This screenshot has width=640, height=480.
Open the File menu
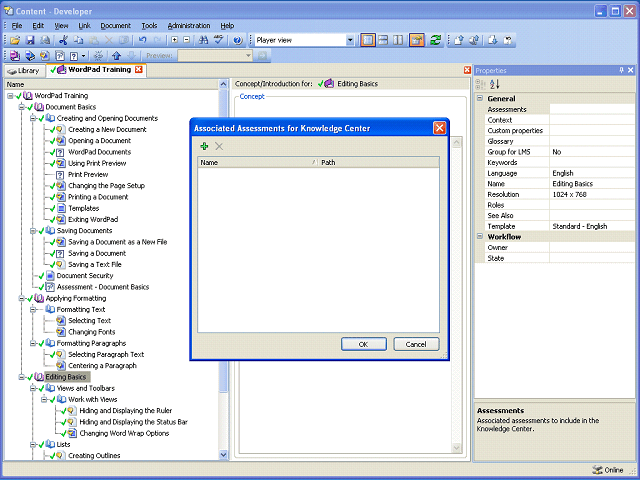[17, 26]
